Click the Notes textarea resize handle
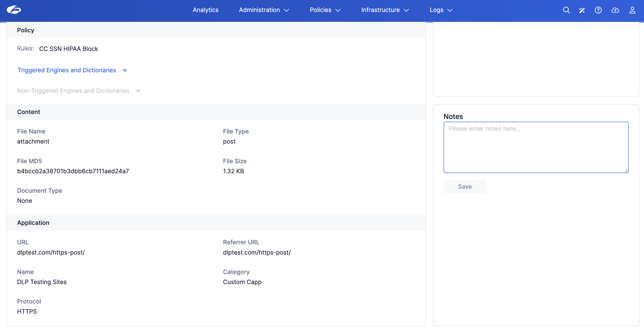 pos(626,171)
